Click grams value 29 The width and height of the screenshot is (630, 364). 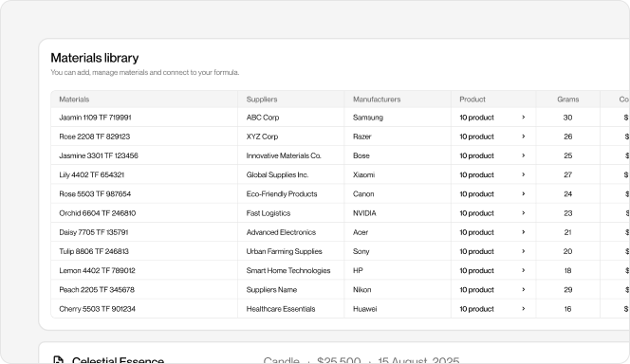567,290
